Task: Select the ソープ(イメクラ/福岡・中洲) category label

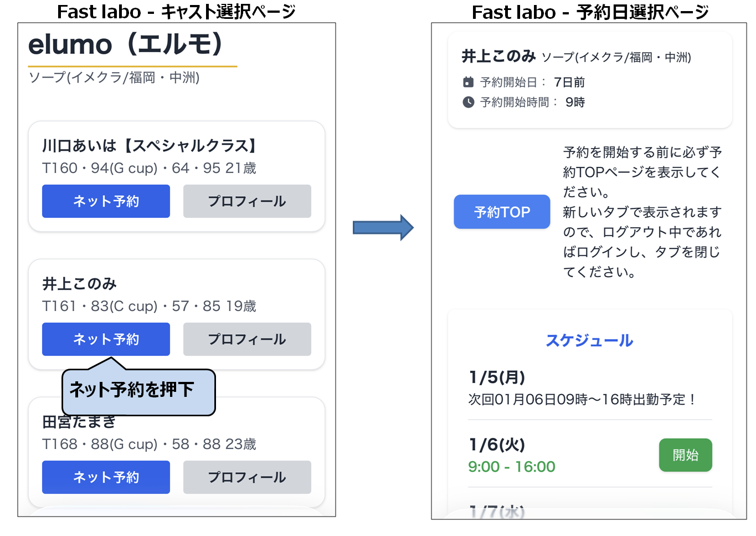Action: [x=115, y=78]
